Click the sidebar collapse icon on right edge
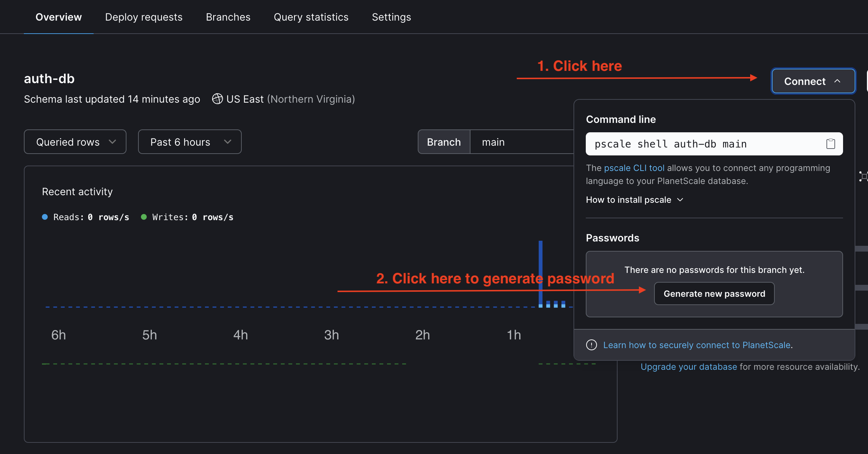 [x=864, y=177]
